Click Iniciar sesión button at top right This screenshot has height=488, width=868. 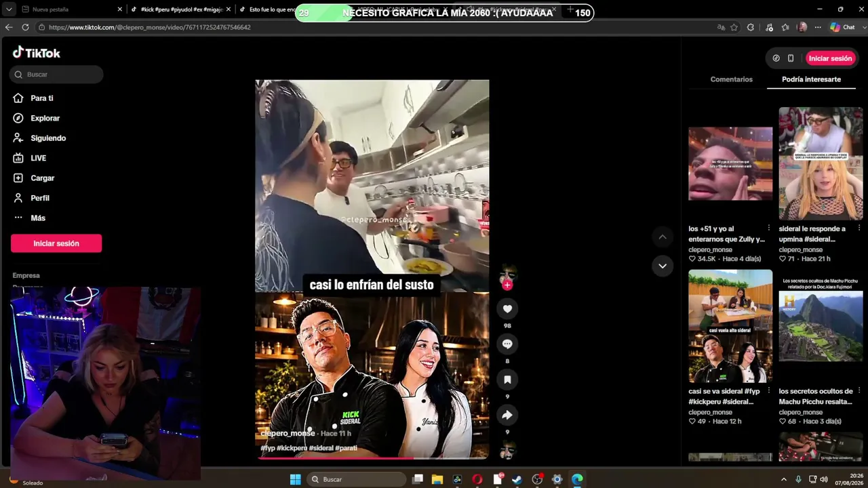pos(830,58)
